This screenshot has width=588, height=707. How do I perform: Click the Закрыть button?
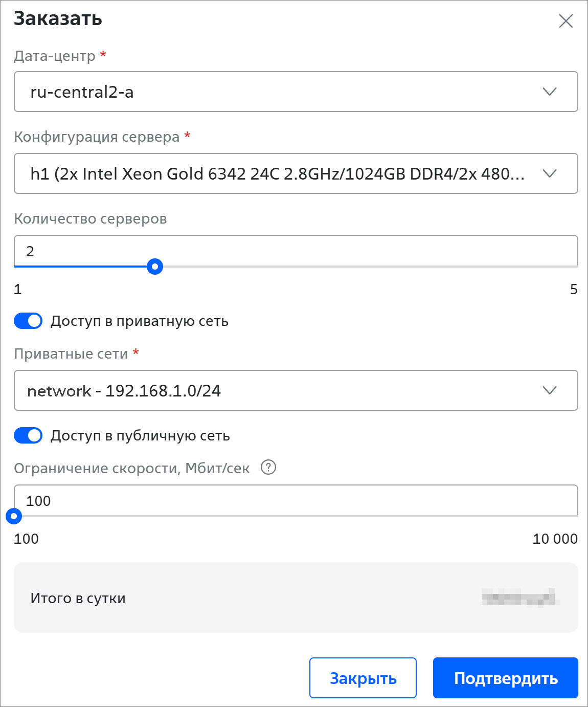[363, 678]
